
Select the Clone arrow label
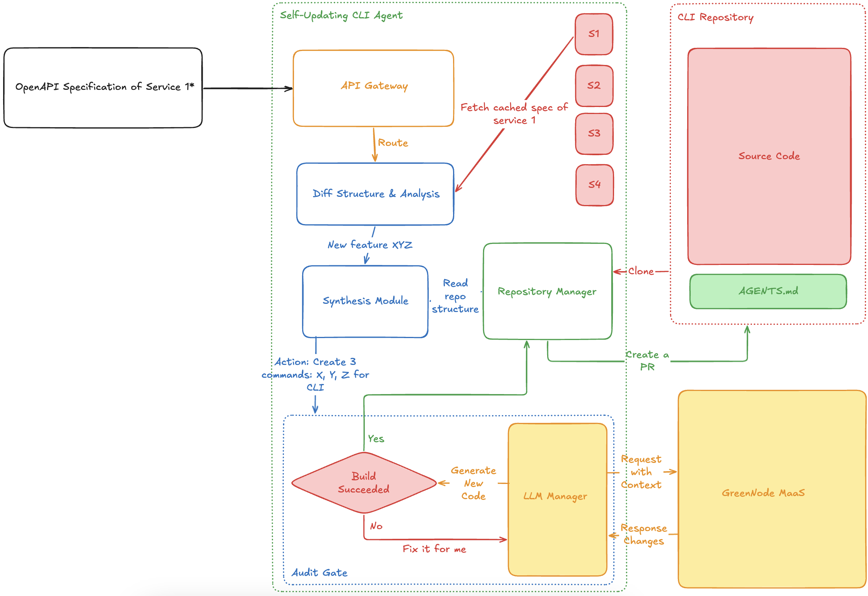(641, 271)
